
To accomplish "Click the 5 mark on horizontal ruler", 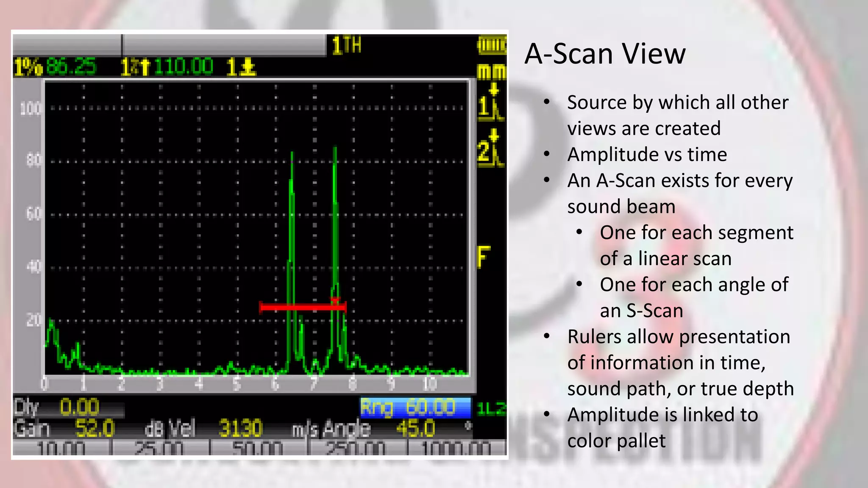I will [236, 384].
